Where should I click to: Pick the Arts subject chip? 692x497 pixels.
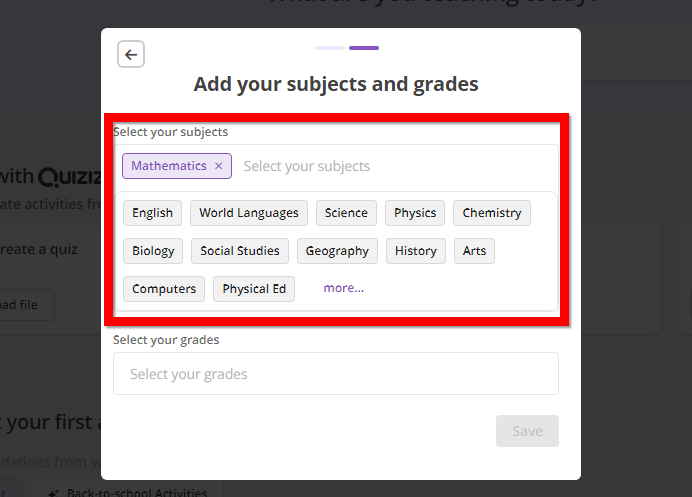(x=474, y=251)
